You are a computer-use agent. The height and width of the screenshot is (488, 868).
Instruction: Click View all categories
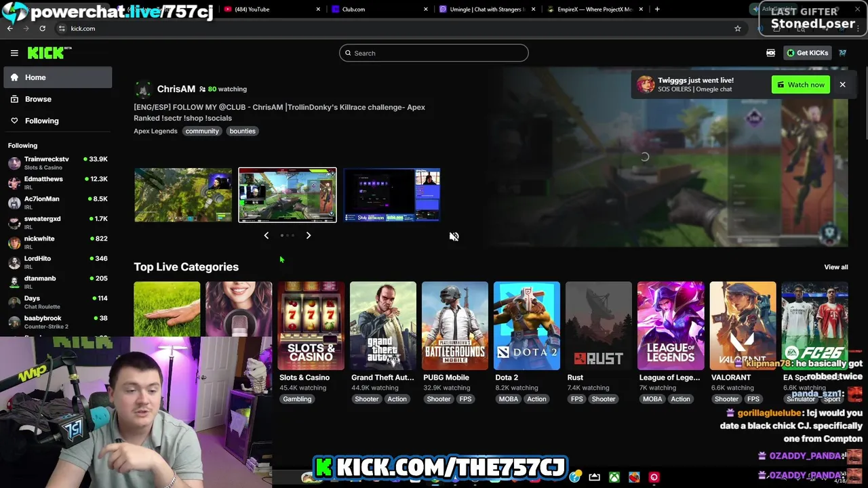(x=835, y=267)
